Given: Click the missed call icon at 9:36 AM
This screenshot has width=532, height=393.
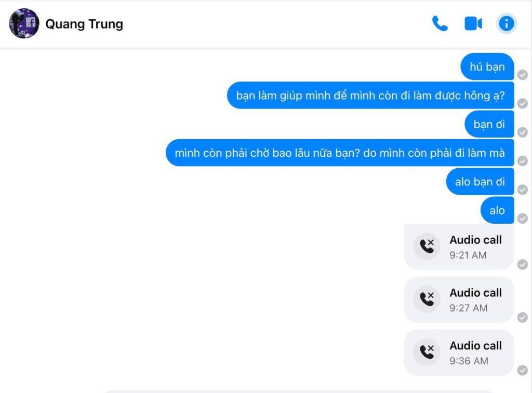Looking at the screenshot, I should [x=427, y=353].
